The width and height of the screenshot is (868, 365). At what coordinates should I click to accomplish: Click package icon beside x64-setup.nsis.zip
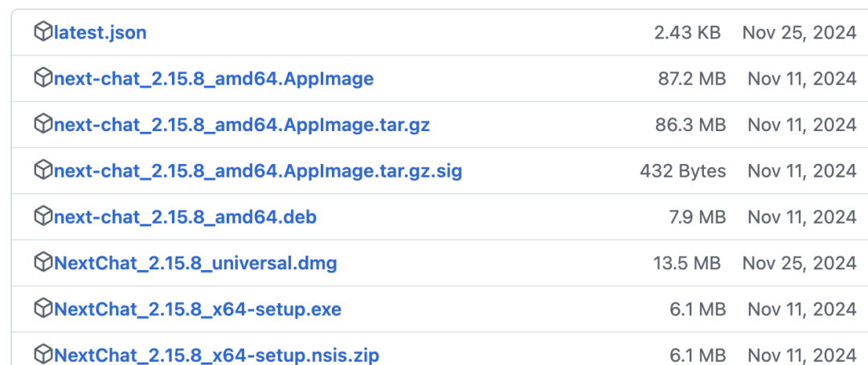[43, 354]
